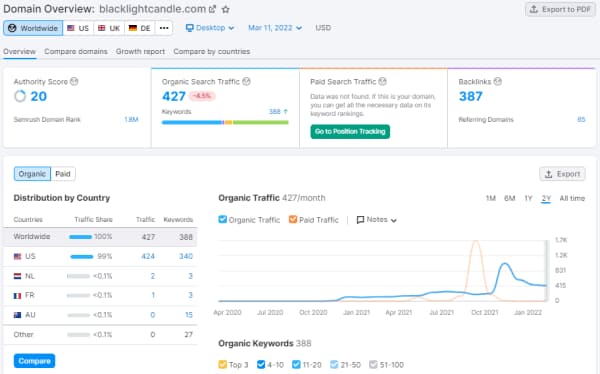
Task: Click the Compare button
Action: (x=34, y=361)
